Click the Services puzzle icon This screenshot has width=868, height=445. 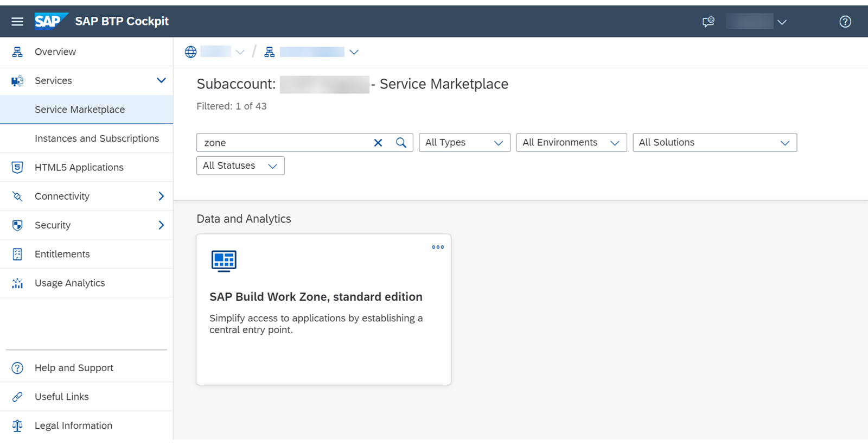point(17,81)
